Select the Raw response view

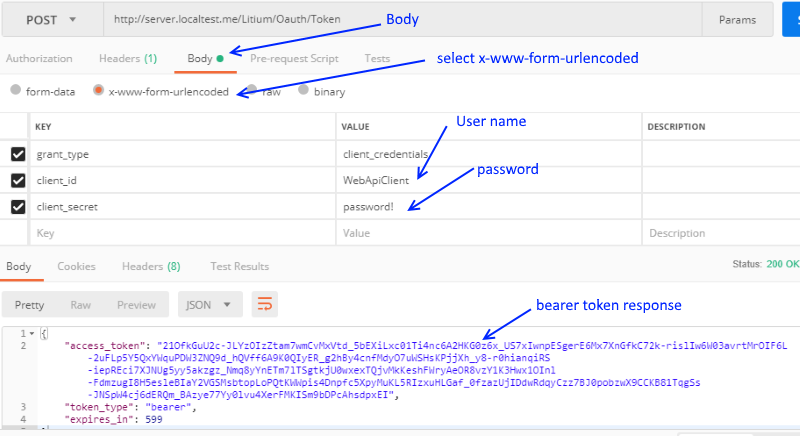tap(81, 305)
